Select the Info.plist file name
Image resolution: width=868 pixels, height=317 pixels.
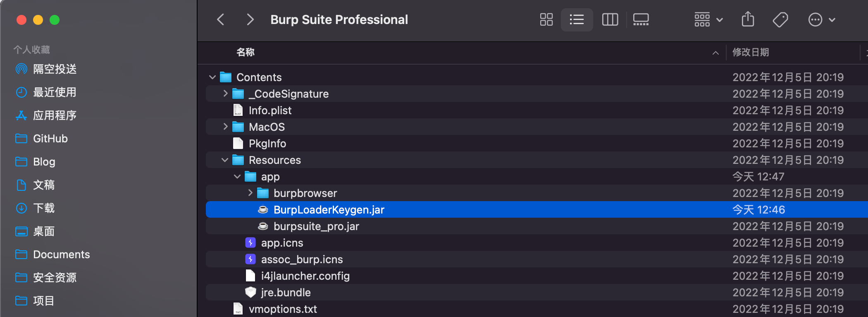[x=270, y=110]
